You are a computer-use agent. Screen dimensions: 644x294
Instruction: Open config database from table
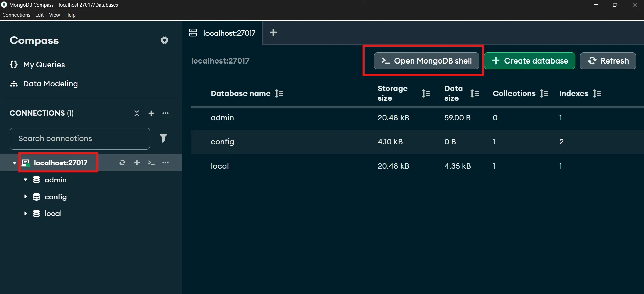click(222, 142)
